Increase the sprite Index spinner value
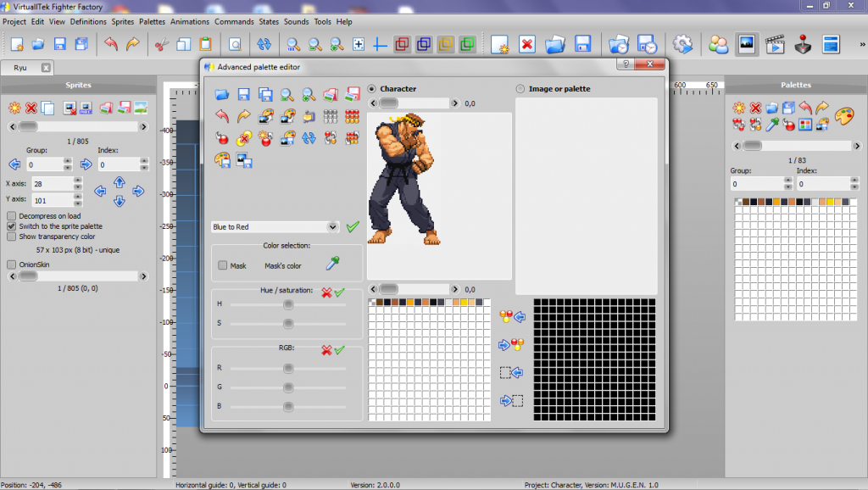868x490 pixels. click(x=144, y=161)
